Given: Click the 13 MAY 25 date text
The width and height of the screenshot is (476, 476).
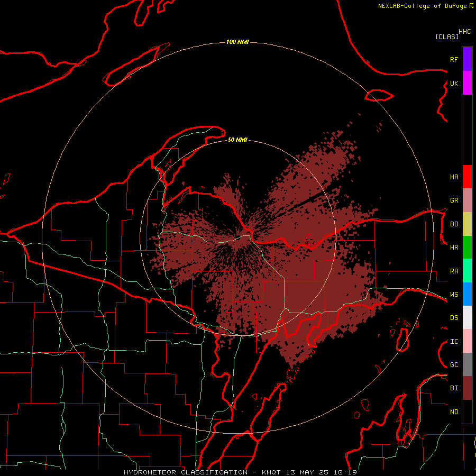Looking at the screenshot, I should [307, 472].
